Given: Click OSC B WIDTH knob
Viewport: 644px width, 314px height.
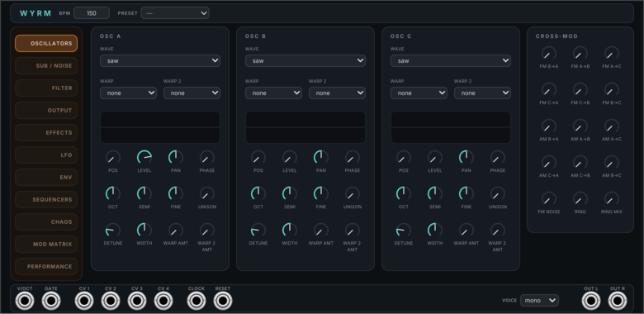Looking at the screenshot, I should [290, 231].
